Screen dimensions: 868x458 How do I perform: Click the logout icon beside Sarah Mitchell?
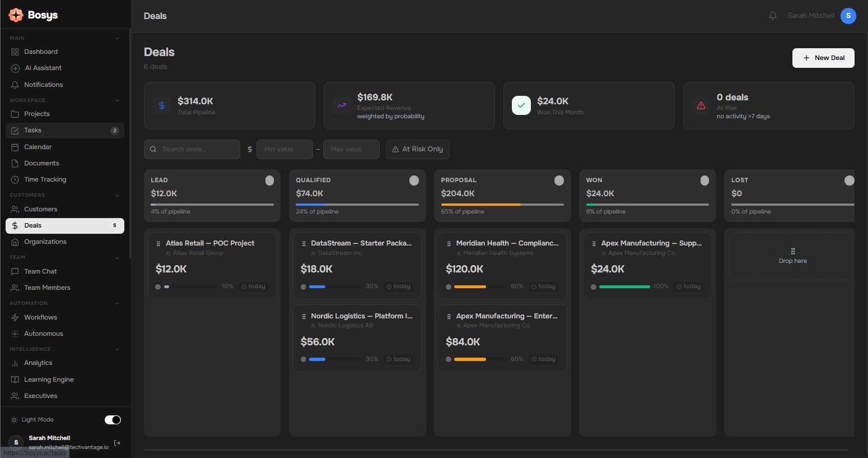(x=117, y=443)
